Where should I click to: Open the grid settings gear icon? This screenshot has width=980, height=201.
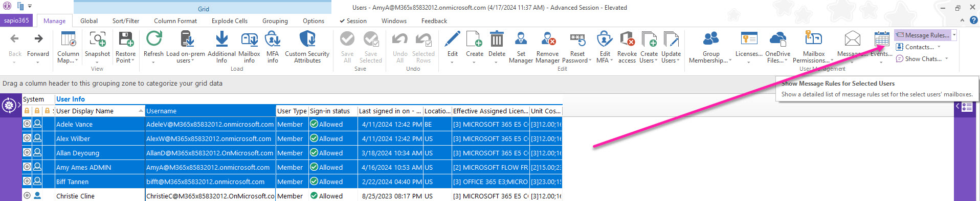9,106
